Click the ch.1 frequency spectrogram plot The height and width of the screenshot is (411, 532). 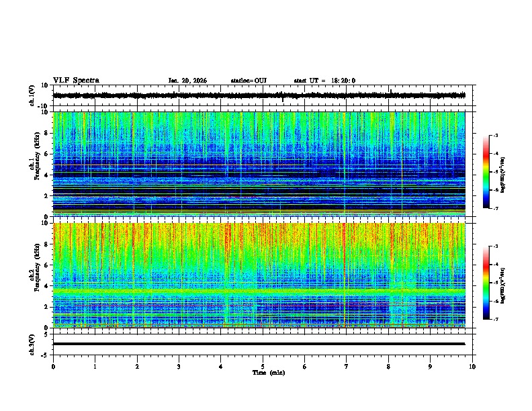(259, 164)
